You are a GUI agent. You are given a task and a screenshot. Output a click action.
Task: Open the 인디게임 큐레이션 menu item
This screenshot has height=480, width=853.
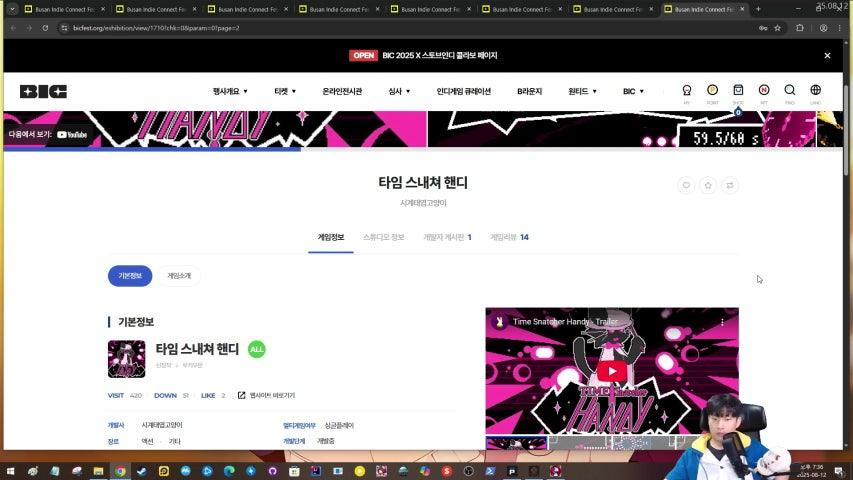[x=463, y=91]
